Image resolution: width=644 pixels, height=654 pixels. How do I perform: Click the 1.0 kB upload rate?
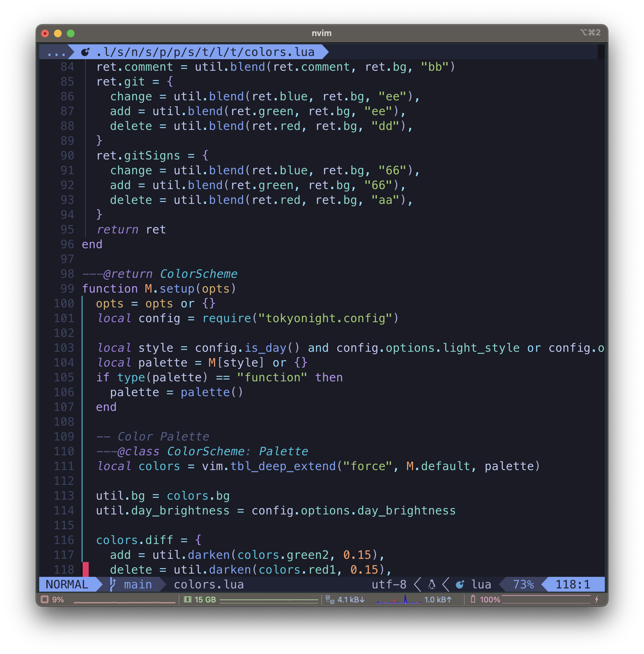(438, 600)
